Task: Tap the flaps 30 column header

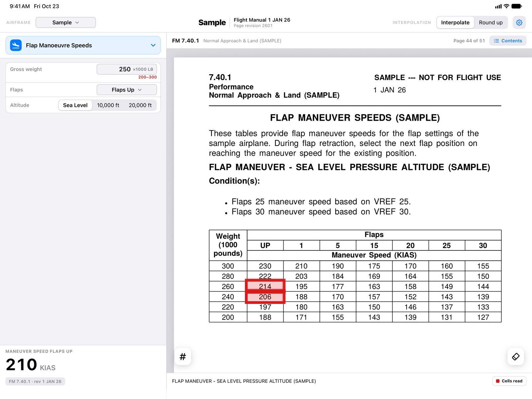Action: (483, 245)
